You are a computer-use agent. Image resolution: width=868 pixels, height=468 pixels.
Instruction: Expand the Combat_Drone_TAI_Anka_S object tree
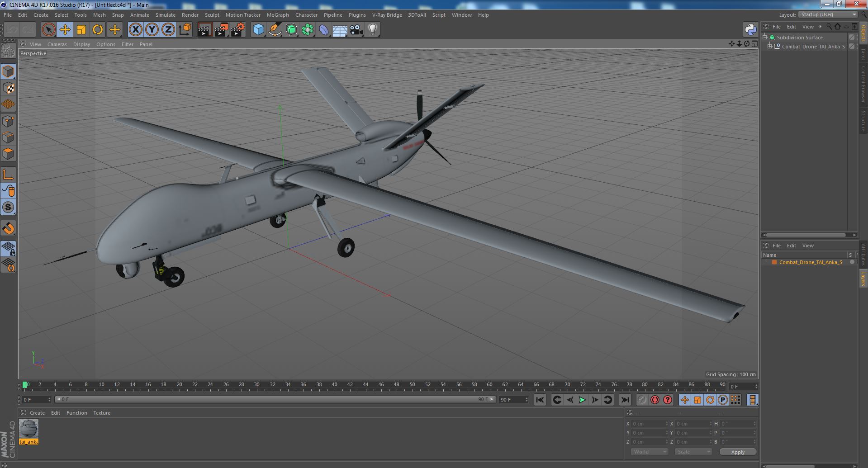(770, 46)
